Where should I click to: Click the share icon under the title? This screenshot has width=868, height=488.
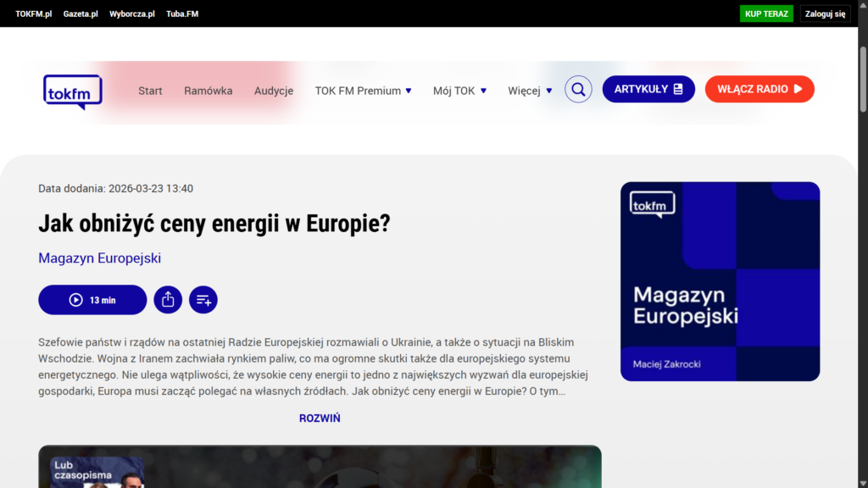click(168, 299)
